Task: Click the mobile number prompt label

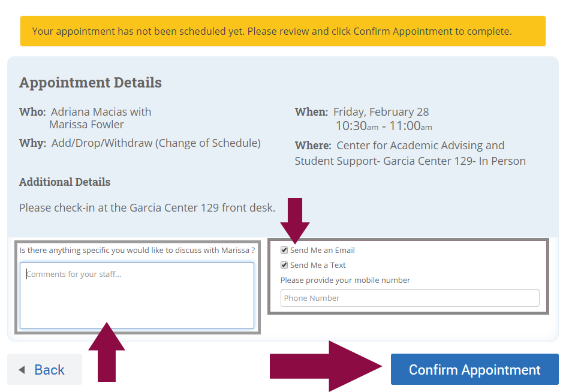Action: tap(345, 280)
